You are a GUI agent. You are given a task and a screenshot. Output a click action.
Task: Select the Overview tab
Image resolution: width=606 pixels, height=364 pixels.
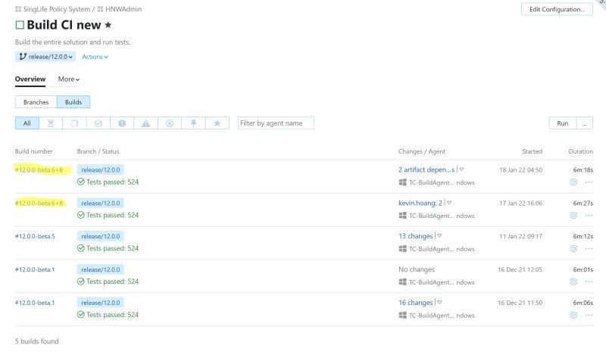[x=30, y=79]
